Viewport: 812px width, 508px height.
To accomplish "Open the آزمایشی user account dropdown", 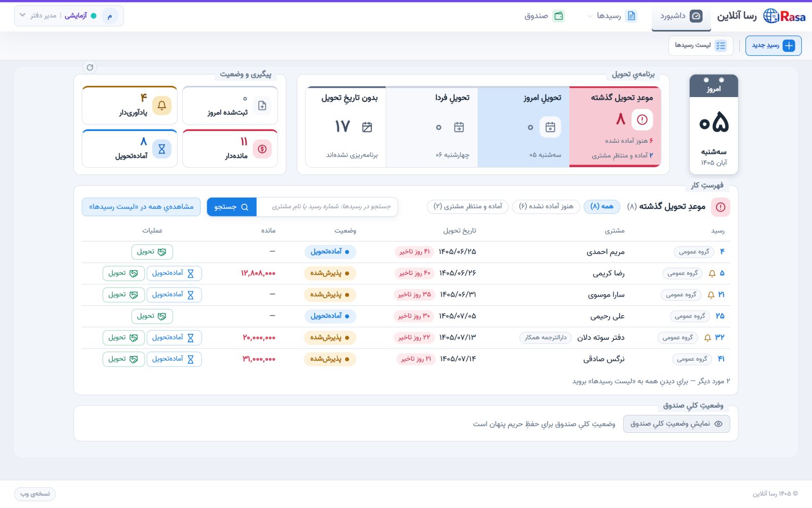I will (x=69, y=16).
